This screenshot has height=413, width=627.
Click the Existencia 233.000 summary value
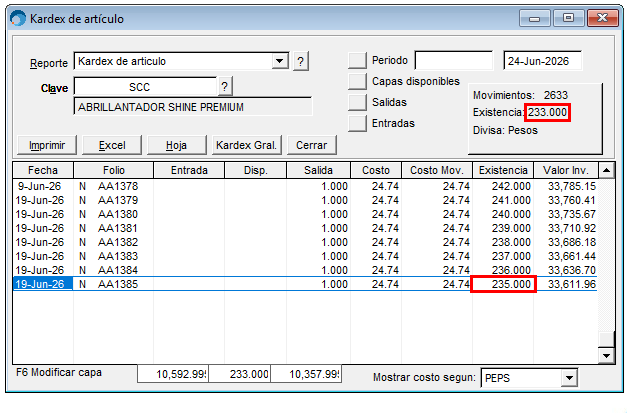[x=547, y=112]
